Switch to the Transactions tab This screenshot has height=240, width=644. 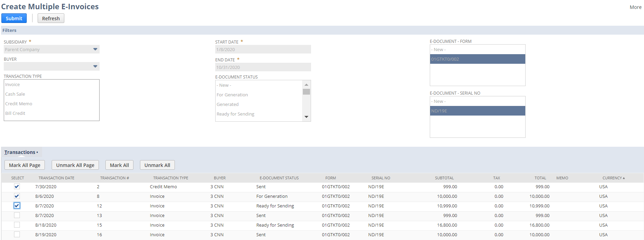click(x=20, y=152)
